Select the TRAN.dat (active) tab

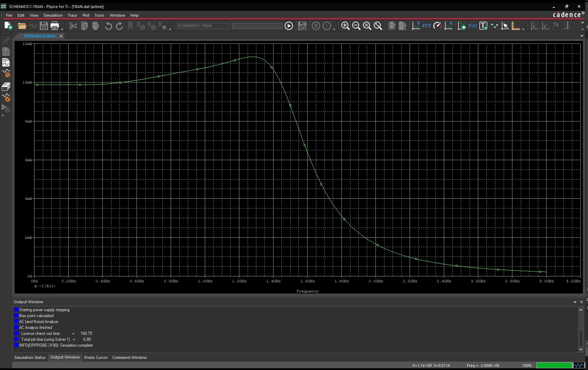(39, 36)
